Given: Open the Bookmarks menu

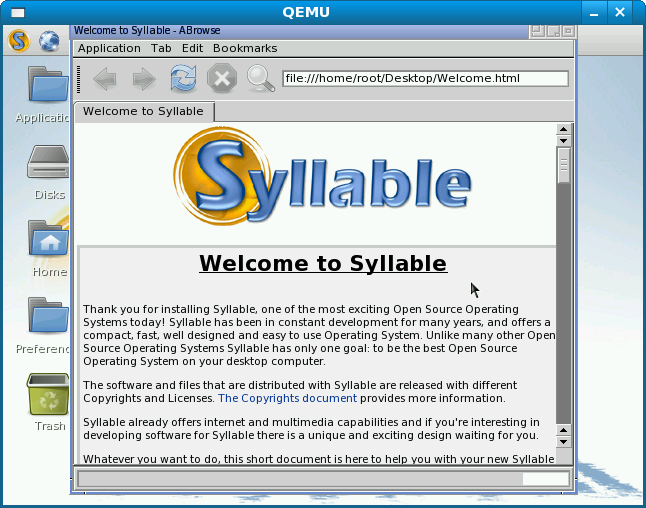Looking at the screenshot, I should point(245,48).
